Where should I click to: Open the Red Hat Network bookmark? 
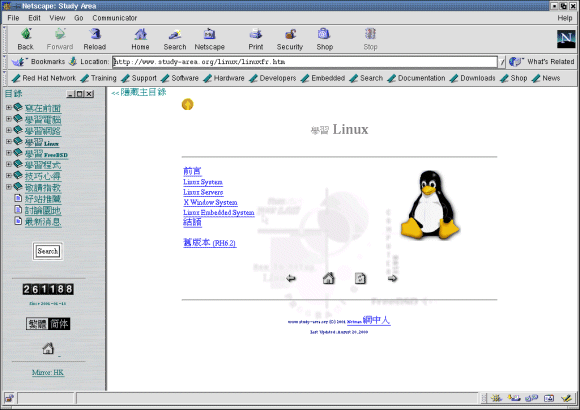44,78
